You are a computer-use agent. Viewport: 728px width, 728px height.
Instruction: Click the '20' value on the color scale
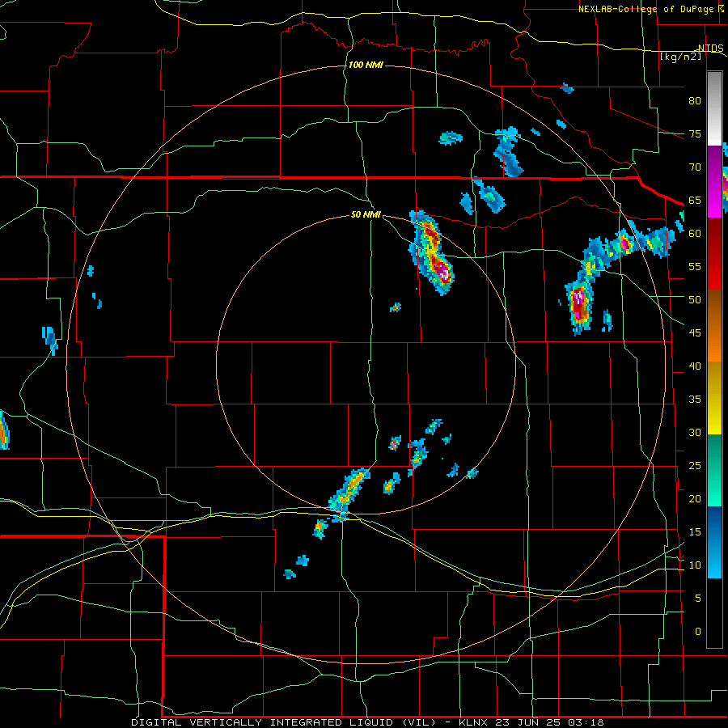click(x=695, y=498)
